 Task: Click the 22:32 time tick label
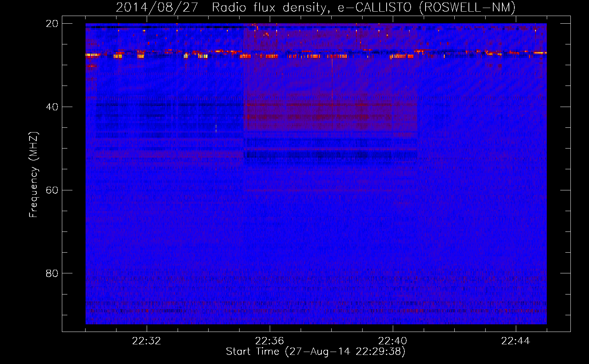pyautogui.click(x=146, y=341)
